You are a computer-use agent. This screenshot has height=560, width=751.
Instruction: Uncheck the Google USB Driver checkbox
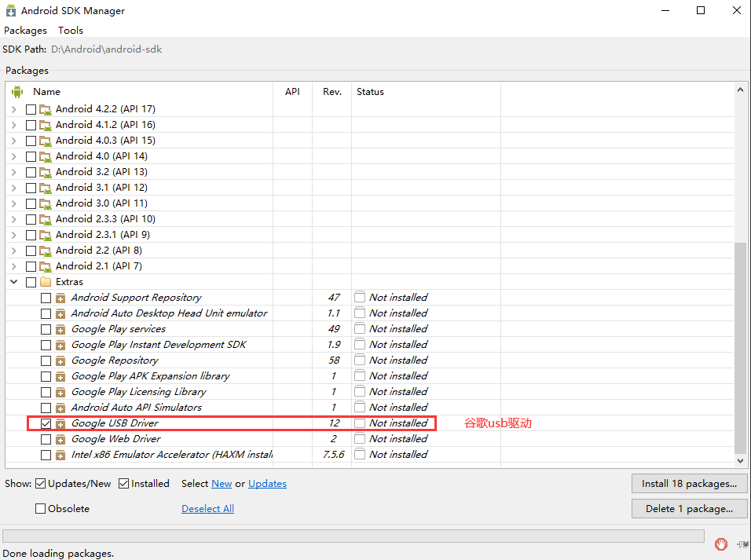tap(46, 423)
